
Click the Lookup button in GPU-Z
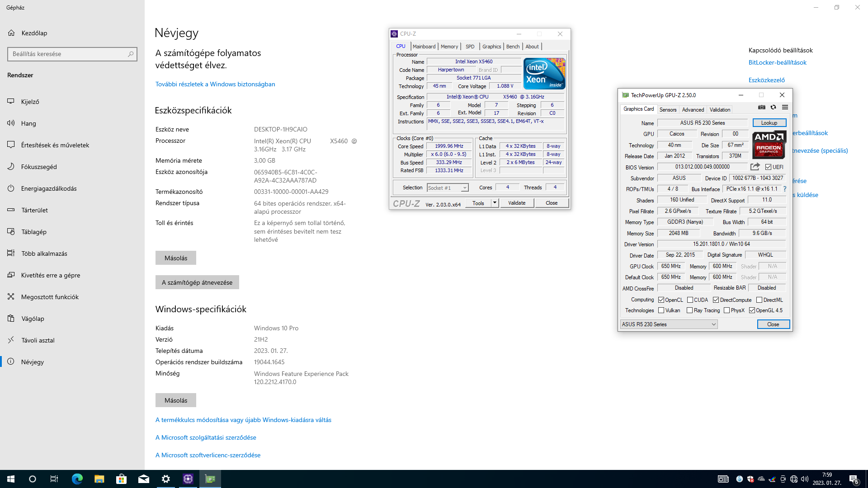[769, 123]
